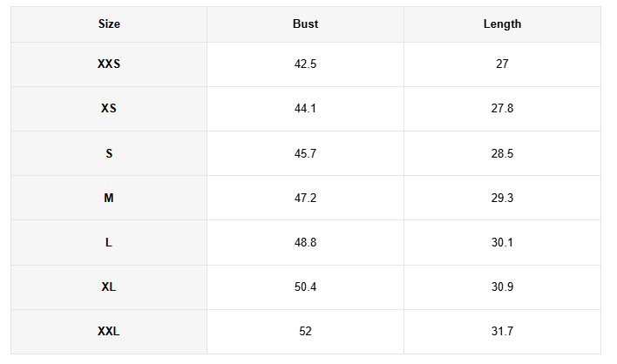Click the 44.1 bust measurement

click(x=305, y=109)
